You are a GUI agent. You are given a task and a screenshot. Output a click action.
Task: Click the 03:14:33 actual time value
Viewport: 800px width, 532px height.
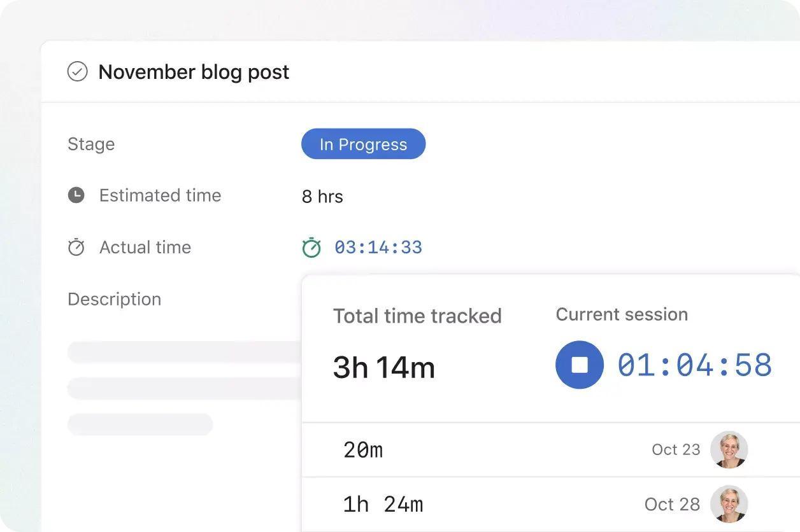pyautogui.click(x=378, y=248)
